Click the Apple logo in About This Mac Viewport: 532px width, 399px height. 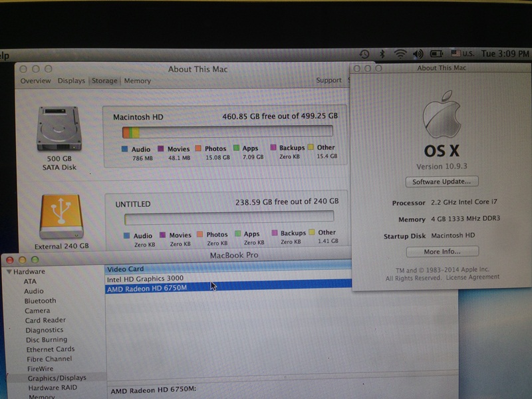click(442, 114)
